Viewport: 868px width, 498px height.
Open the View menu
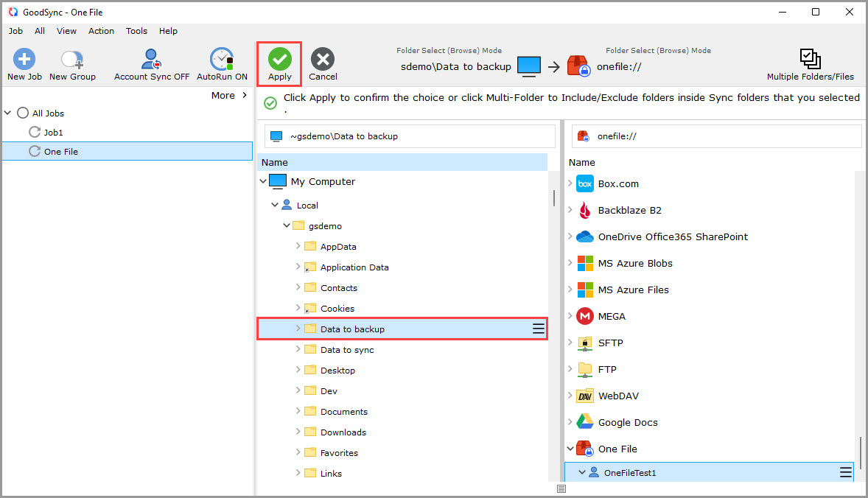point(66,31)
